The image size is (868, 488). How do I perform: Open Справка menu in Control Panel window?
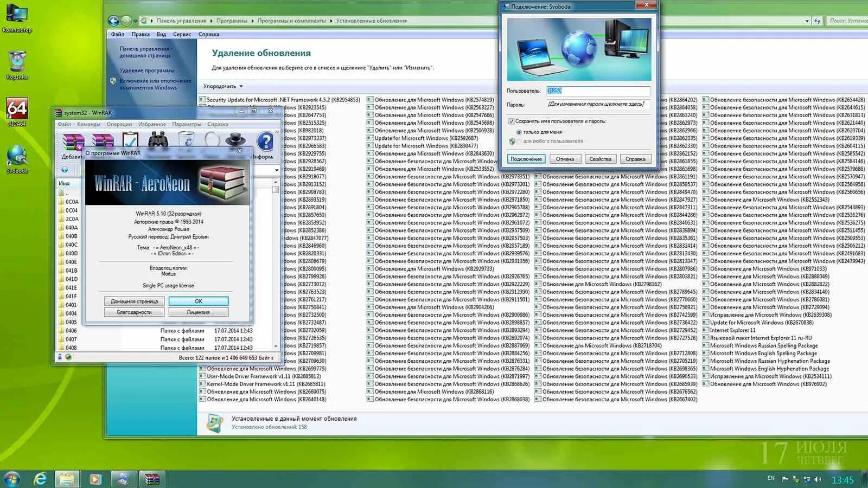click(209, 34)
